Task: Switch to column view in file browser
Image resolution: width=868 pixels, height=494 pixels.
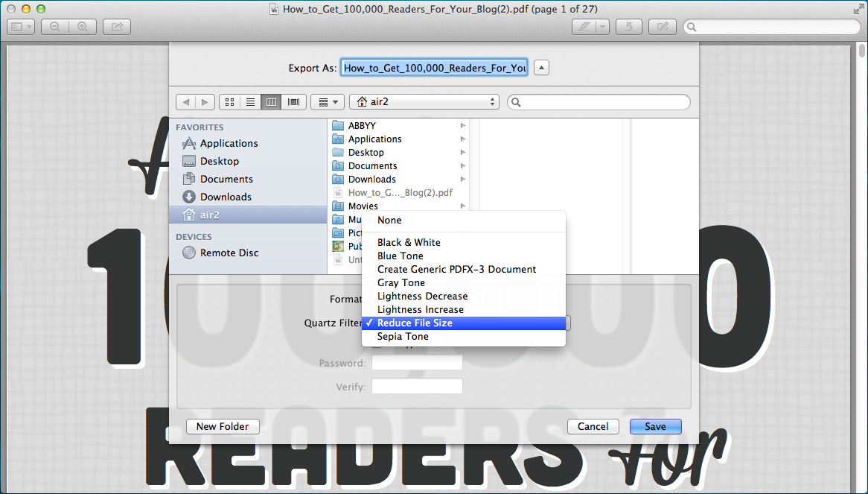Action: pos(271,101)
